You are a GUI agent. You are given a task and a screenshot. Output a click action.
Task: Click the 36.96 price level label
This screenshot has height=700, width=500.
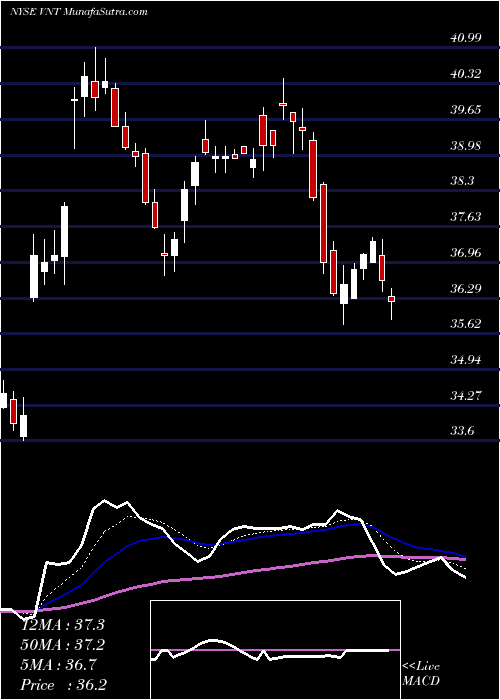pos(465,253)
